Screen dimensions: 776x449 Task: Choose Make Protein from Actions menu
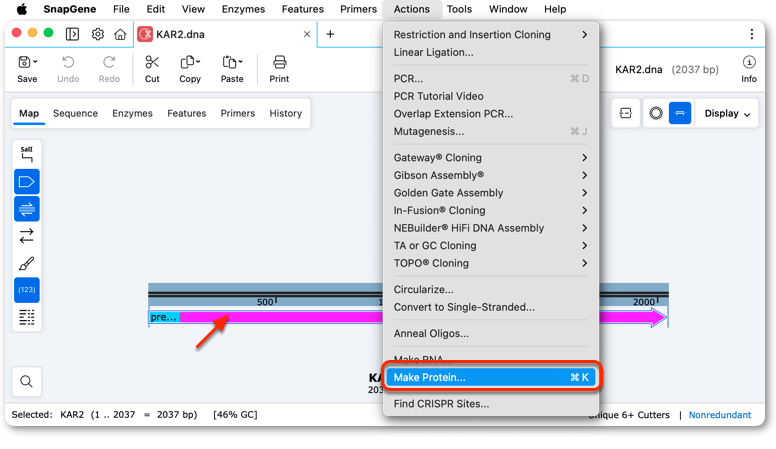(x=490, y=377)
